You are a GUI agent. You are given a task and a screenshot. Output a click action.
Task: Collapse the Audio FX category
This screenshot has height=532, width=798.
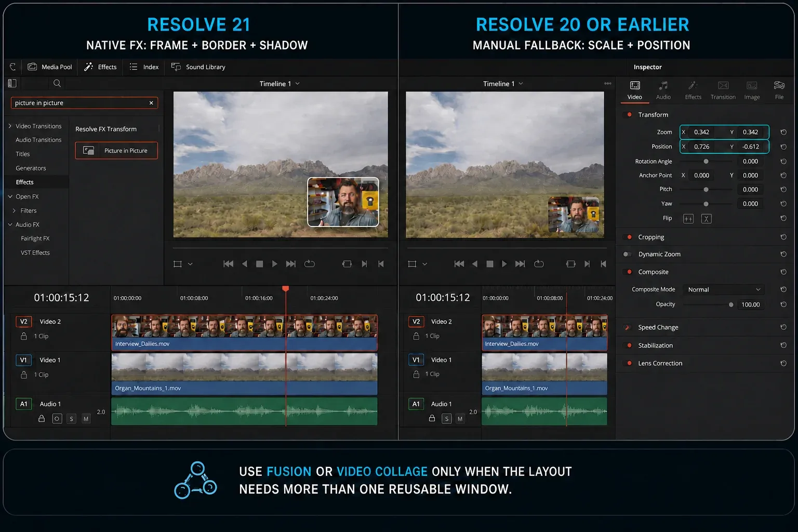point(10,224)
